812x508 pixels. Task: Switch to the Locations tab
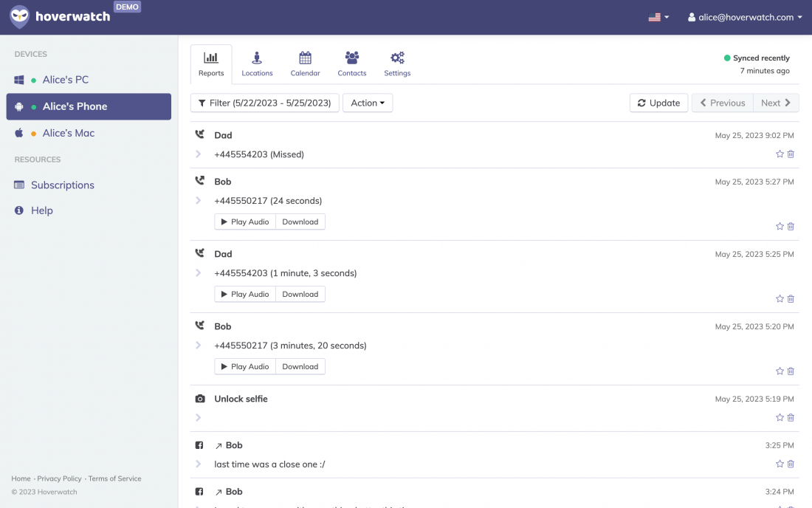tap(257, 64)
